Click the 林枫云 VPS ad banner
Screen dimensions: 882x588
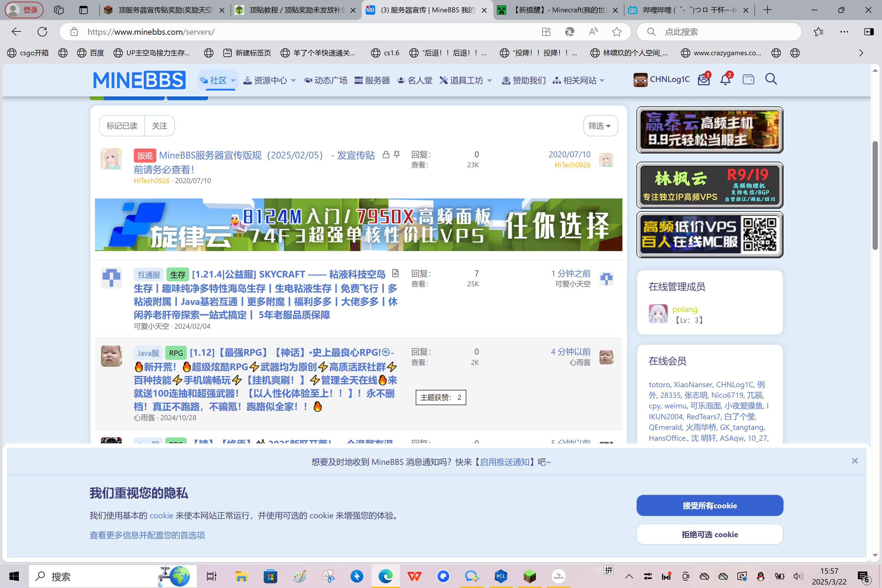[x=709, y=185]
